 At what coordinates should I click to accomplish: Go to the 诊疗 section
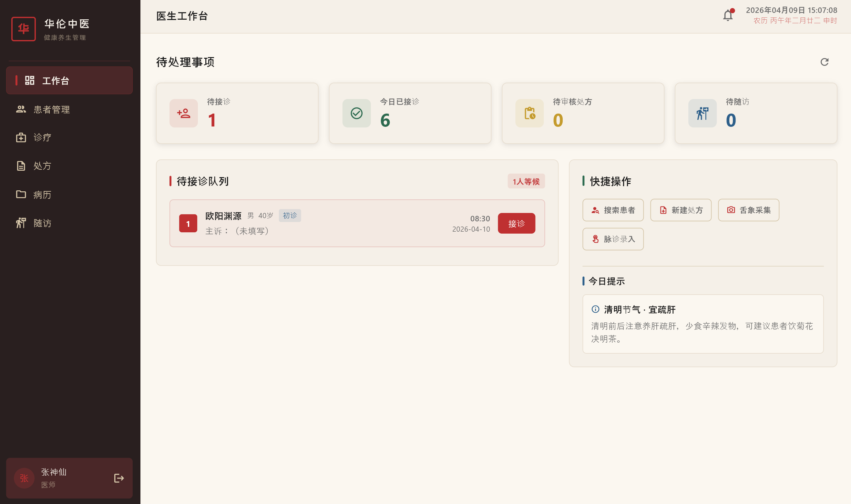[x=42, y=137]
